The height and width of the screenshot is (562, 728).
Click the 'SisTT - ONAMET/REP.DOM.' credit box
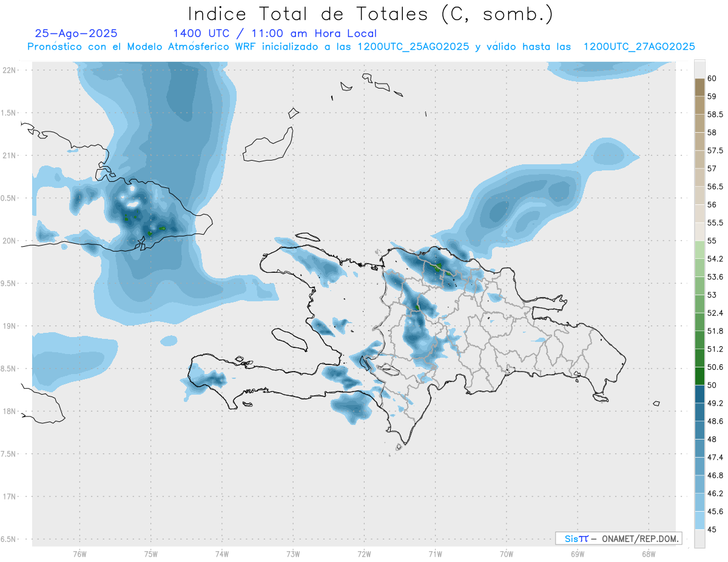point(618,538)
